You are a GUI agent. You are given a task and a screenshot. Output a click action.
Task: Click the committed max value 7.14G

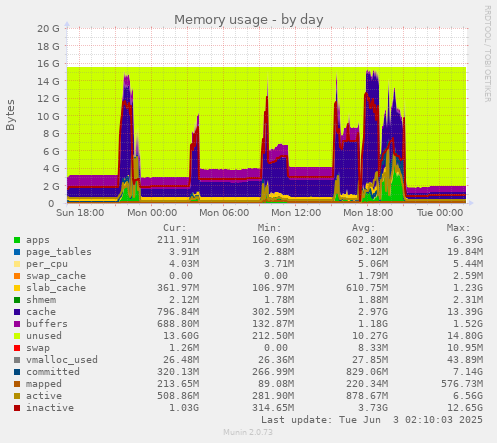468,372
